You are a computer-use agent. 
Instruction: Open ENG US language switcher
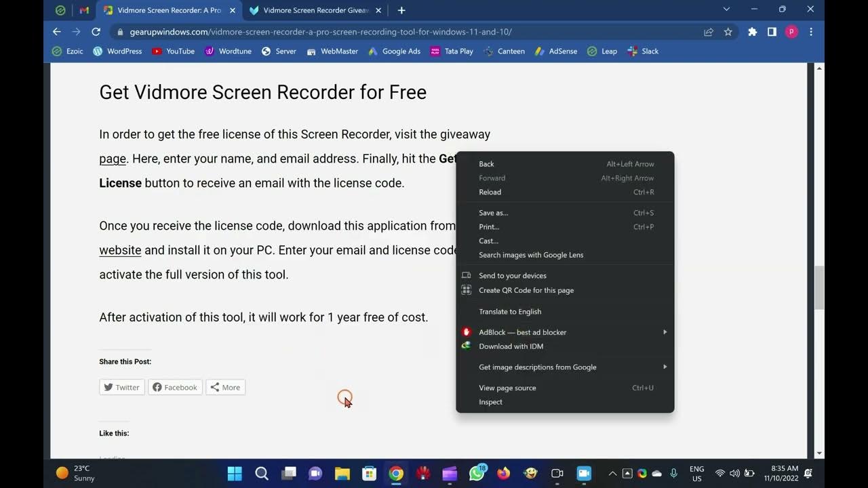696,473
